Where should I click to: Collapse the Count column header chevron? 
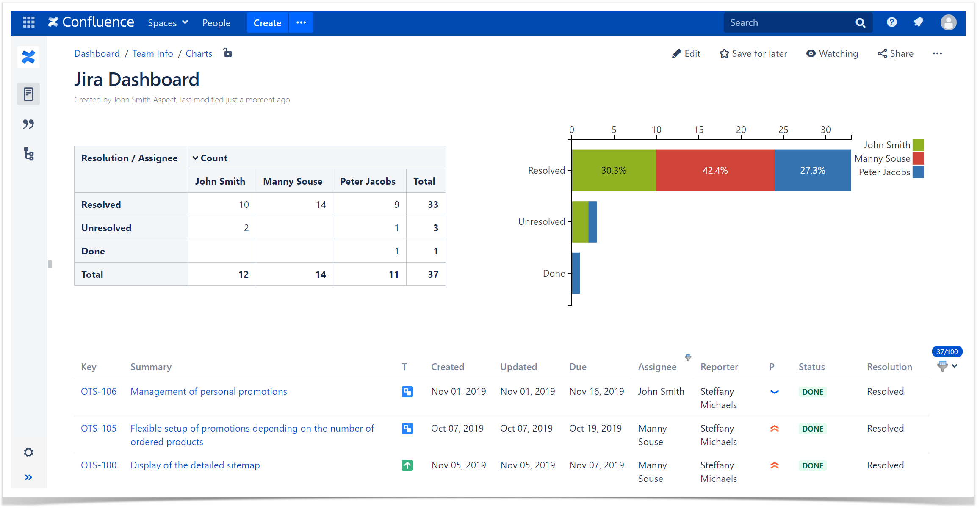pyautogui.click(x=195, y=158)
